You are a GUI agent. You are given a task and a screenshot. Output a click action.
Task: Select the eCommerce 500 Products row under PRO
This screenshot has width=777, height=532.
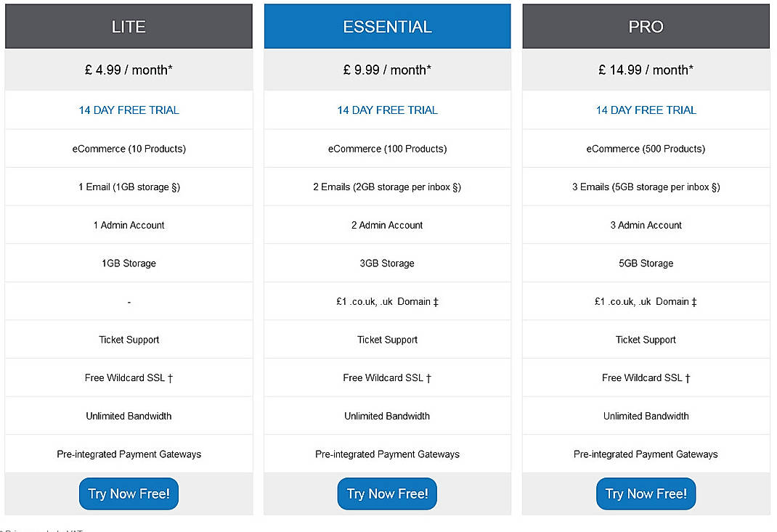click(x=646, y=148)
